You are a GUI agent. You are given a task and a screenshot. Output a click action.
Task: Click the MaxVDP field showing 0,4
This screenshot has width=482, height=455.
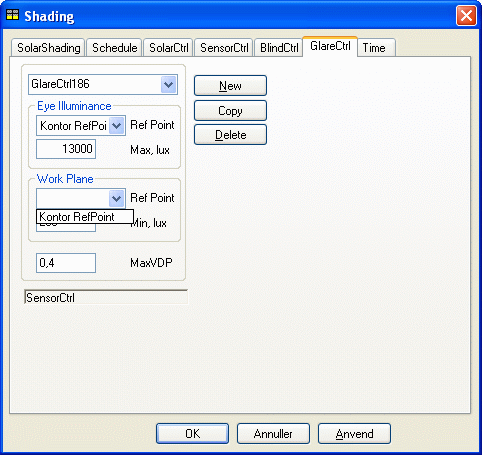[66, 263]
